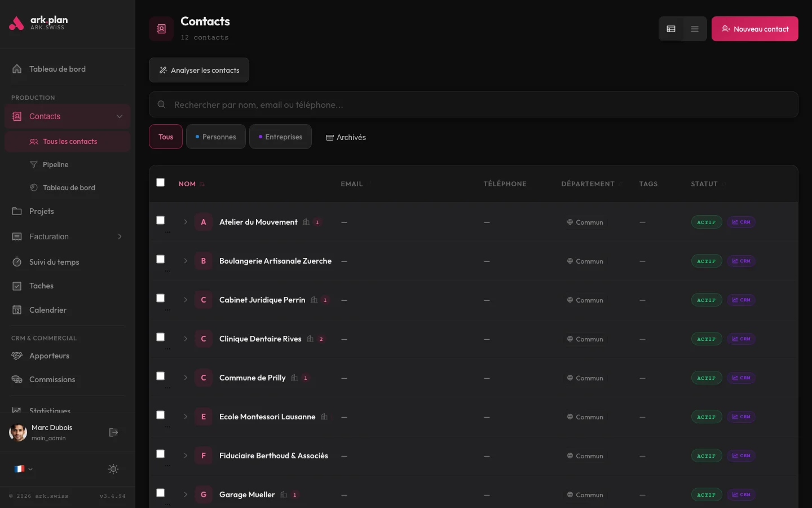812x508 pixels.
Task: Open the Archivés view
Action: 346,137
